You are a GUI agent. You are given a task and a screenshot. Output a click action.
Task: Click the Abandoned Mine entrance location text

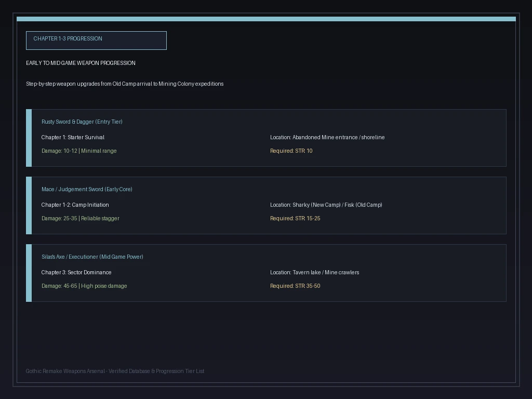[x=327, y=137]
